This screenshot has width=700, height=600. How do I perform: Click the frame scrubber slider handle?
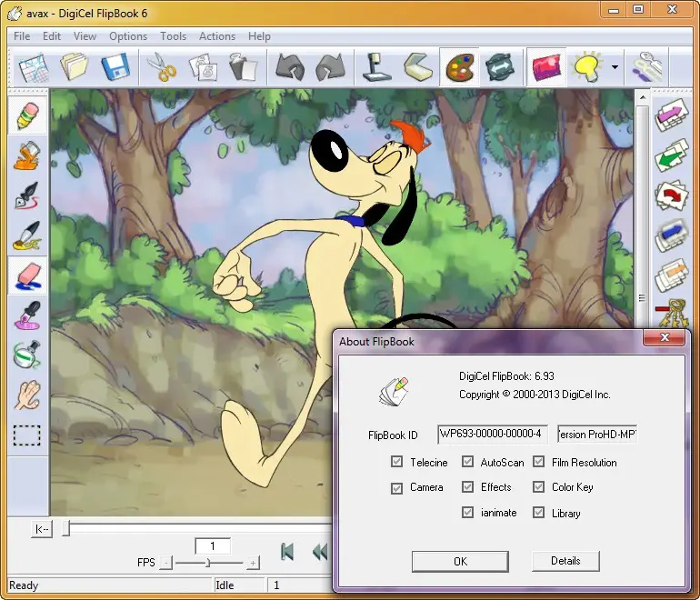(x=66, y=528)
